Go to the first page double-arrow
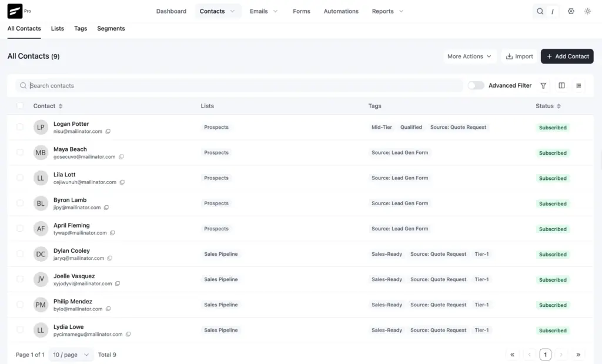Viewport: 602px width, 364px height. click(512, 355)
